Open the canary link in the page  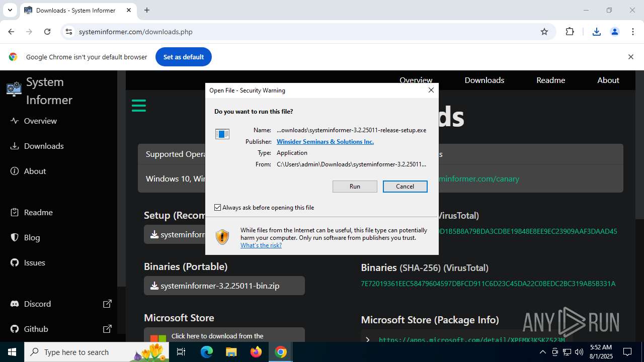[x=478, y=178]
